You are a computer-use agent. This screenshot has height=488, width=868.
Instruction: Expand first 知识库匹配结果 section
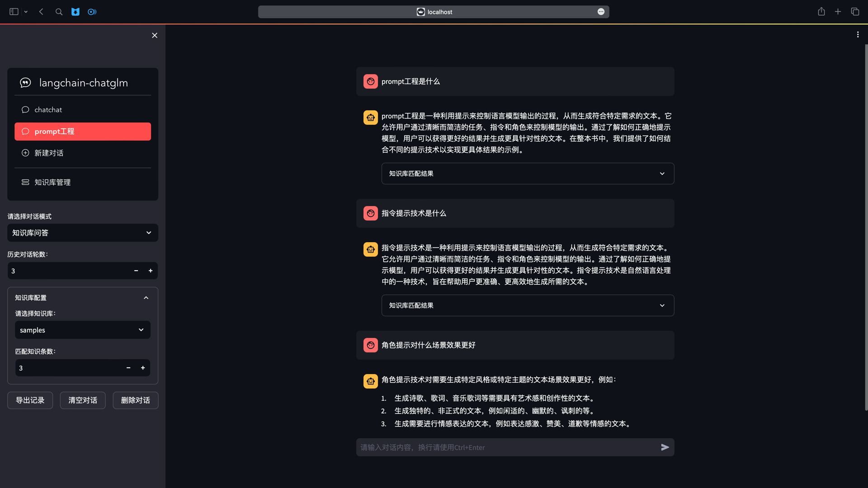point(528,174)
